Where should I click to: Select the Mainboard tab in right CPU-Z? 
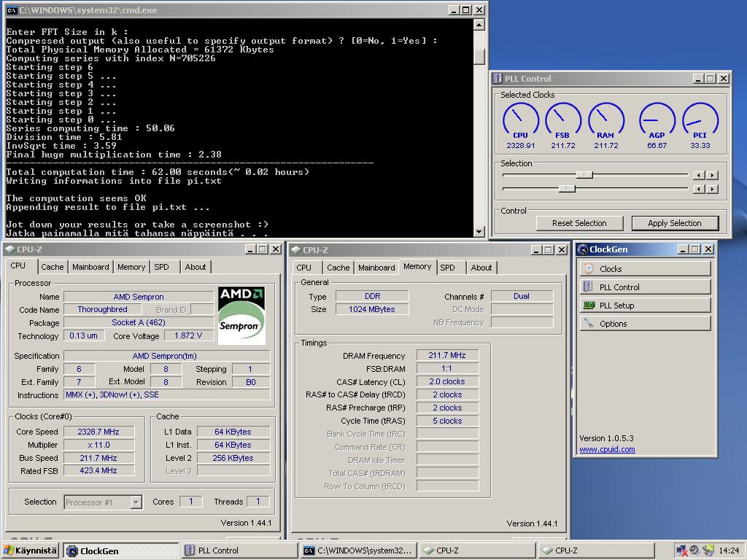pos(376,268)
